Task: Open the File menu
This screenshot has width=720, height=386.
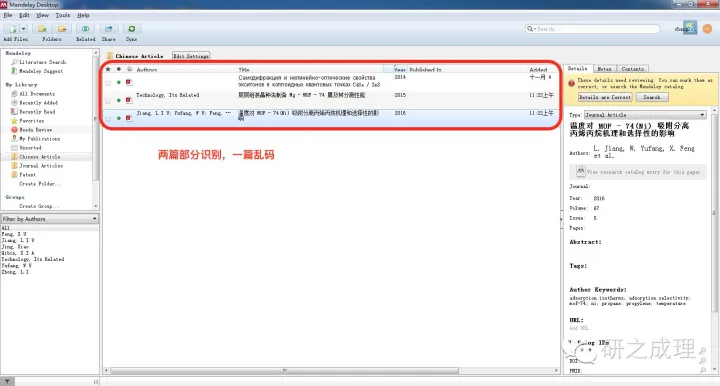Action: click(8, 15)
